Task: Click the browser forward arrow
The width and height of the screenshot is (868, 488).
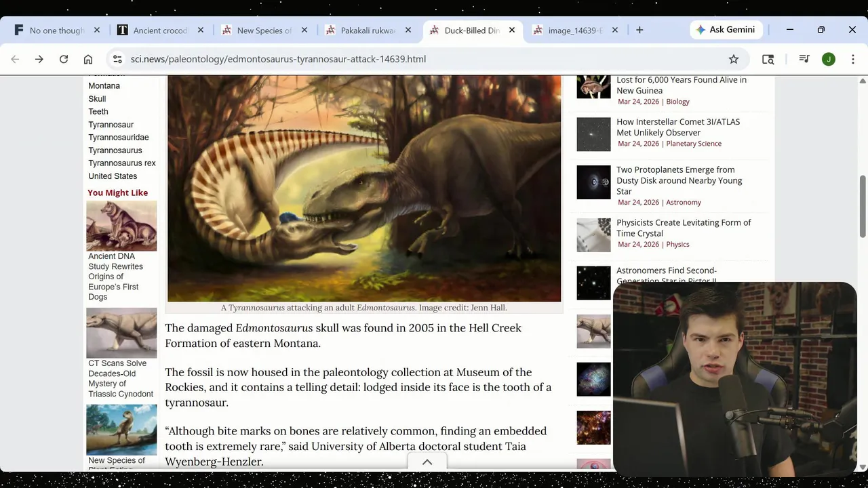Action: [x=39, y=59]
